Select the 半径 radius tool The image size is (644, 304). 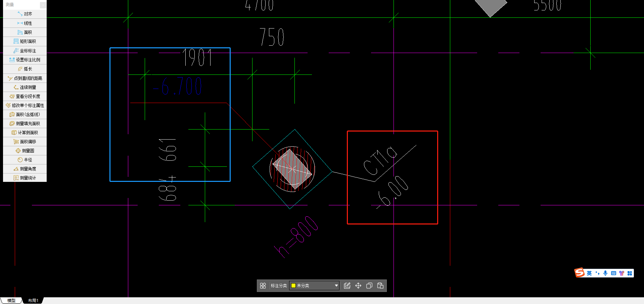25,160
